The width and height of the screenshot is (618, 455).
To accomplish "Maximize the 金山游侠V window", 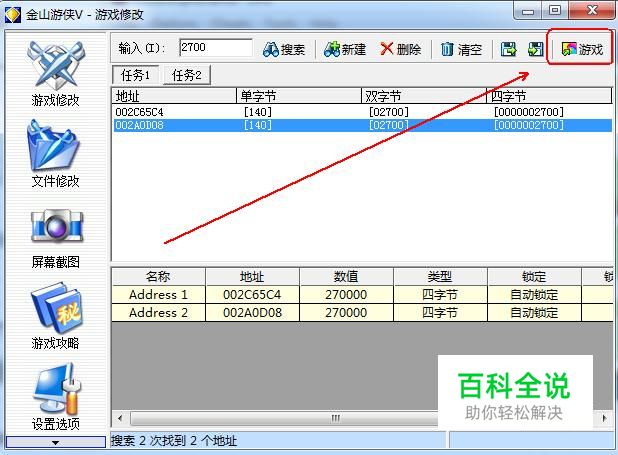I will (x=555, y=11).
